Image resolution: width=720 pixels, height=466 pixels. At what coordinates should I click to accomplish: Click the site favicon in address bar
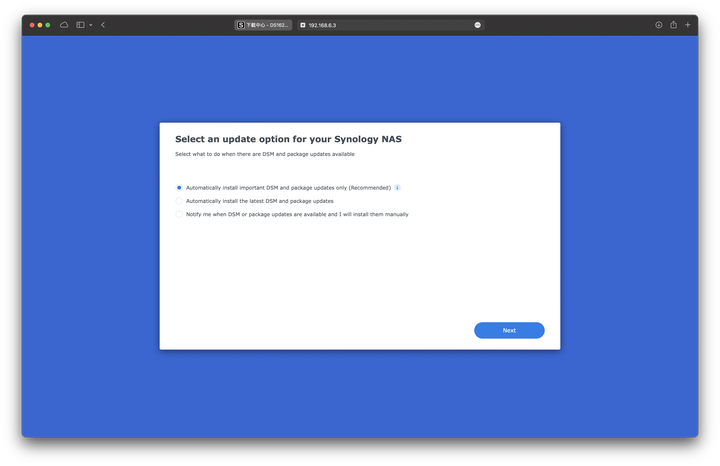(303, 25)
